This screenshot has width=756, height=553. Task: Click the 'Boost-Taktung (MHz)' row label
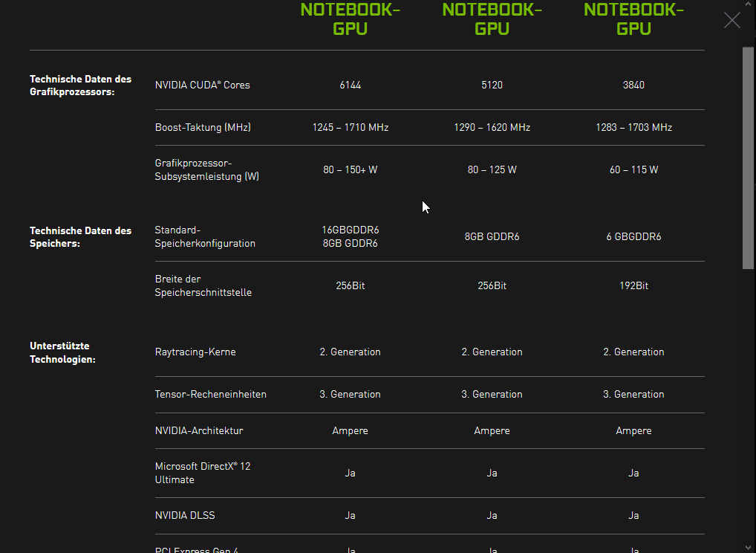(x=203, y=127)
